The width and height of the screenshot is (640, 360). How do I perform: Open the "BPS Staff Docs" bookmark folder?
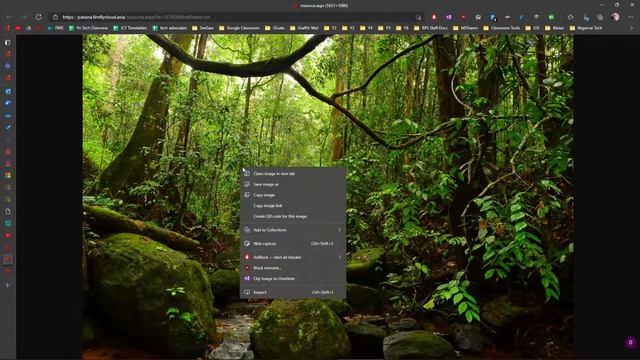click(x=431, y=28)
